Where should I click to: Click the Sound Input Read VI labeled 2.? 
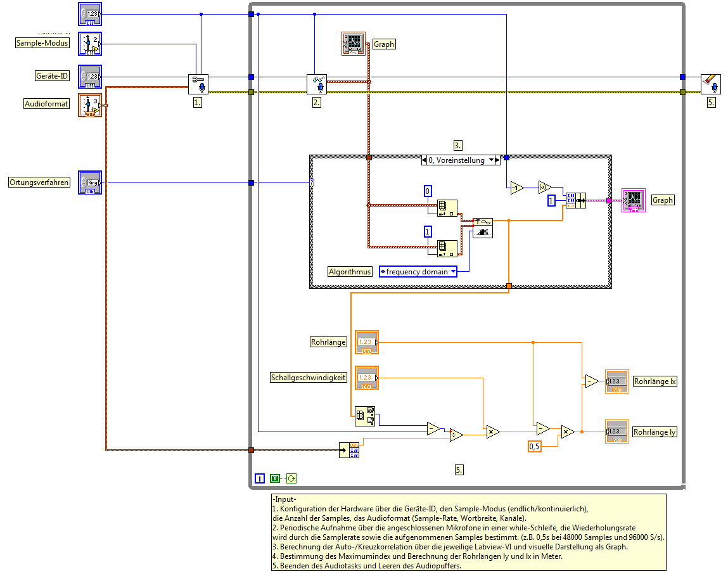tap(317, 84)
